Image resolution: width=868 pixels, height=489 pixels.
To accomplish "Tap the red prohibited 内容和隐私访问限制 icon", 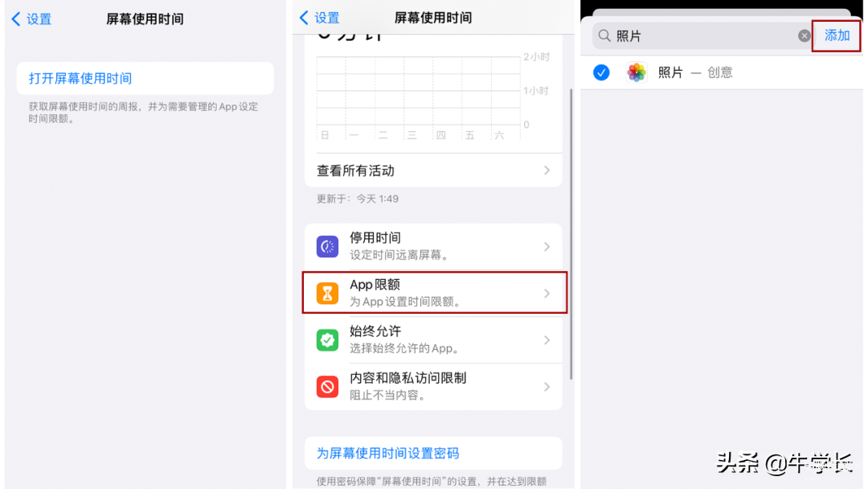I will pyautogui.click(x=327, y=387).
